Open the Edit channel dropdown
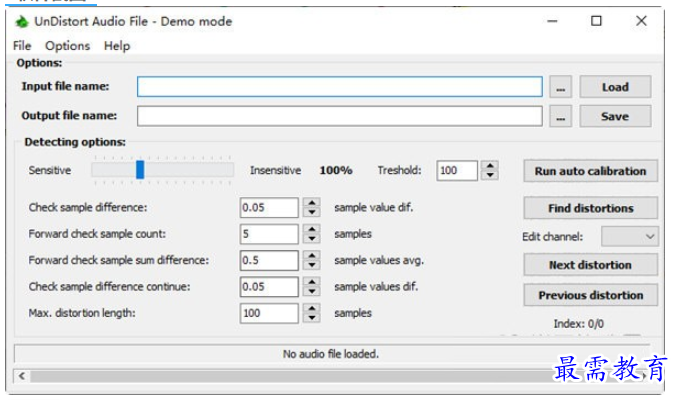The width and height of the screenshot is (676, 400). (630, 236)
